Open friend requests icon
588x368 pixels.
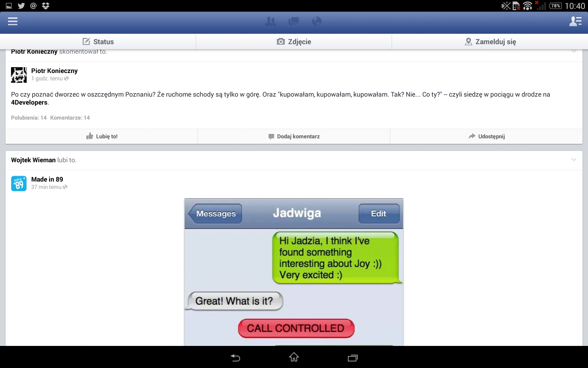coord(270,21)
